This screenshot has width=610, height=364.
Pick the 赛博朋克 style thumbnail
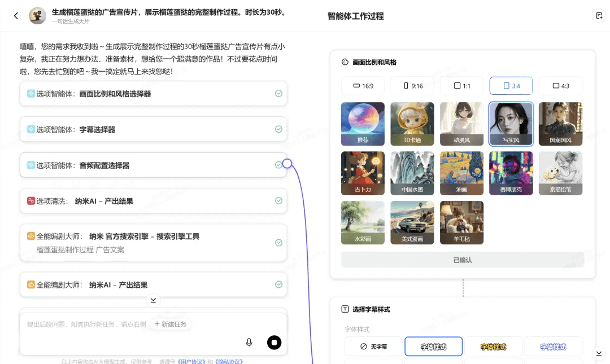(511, 174)
